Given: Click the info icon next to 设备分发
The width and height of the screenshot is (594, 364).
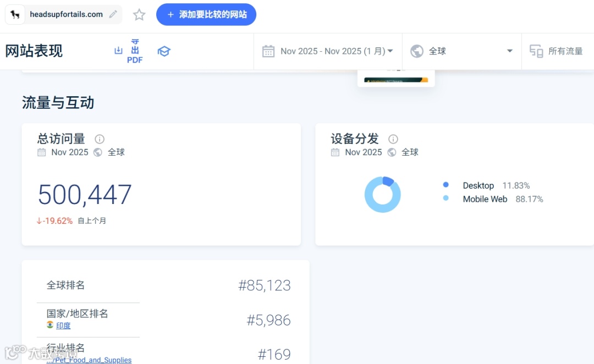Looking at the screenshot, I should (x=393, y=139).
